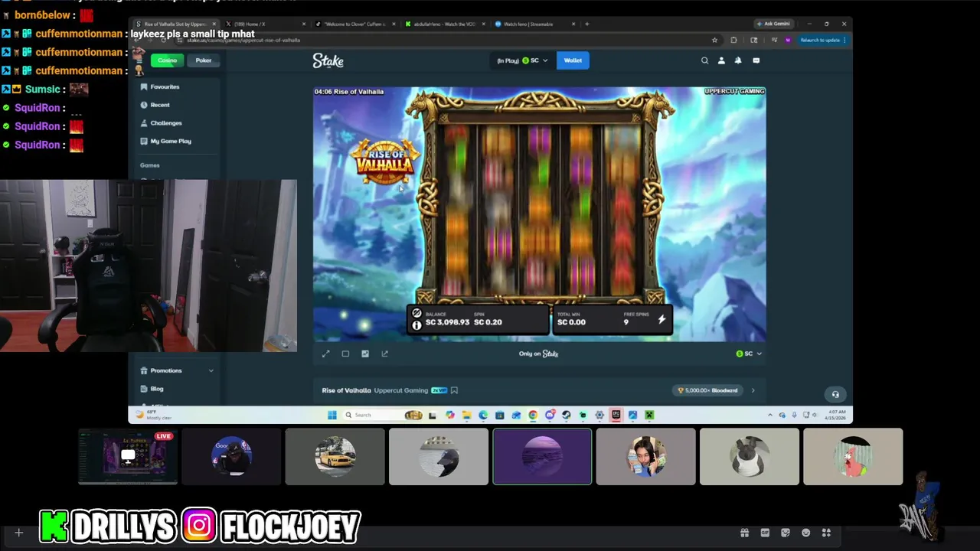Open the Stake user profile icon
The width and height of the screenshot is (980, 551).
(721, 60)
